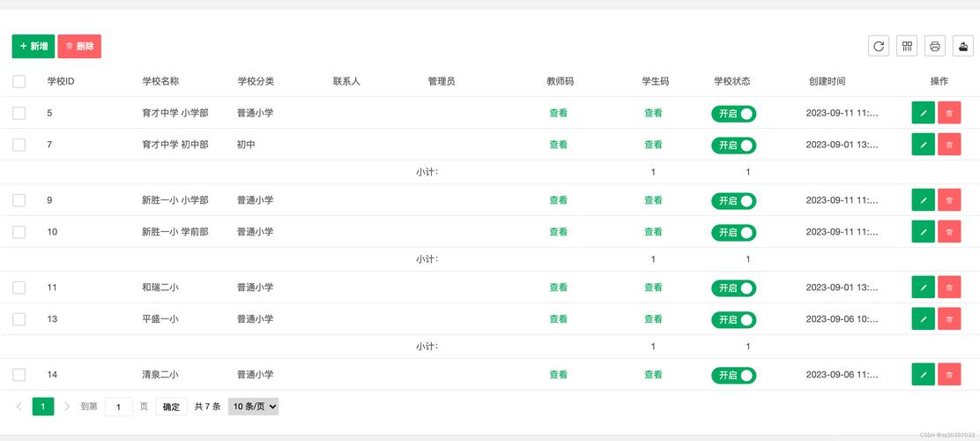Open the column filter grid icon
This screenshot has width=980, height=441.
pyautogui.click(x=907, y=46)
